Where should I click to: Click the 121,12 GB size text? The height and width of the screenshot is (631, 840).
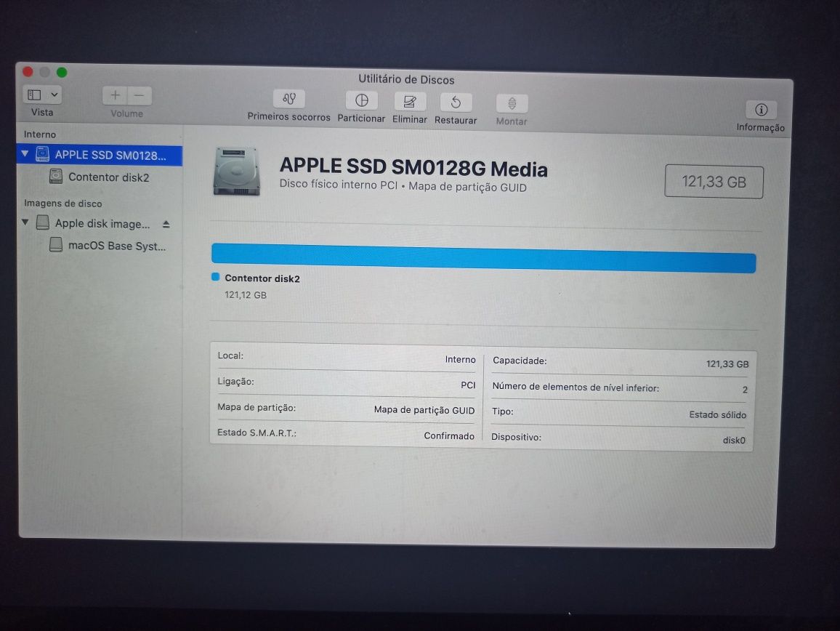click(246, 295)
